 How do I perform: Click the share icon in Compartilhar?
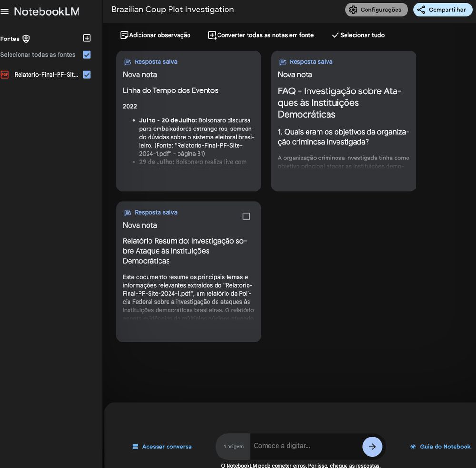coord(421,10)
